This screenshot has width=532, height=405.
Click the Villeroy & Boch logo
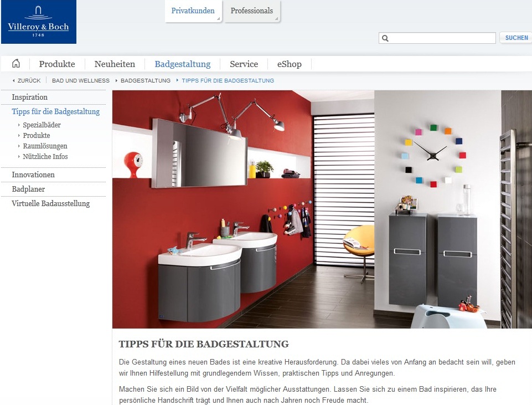[39, 22]
